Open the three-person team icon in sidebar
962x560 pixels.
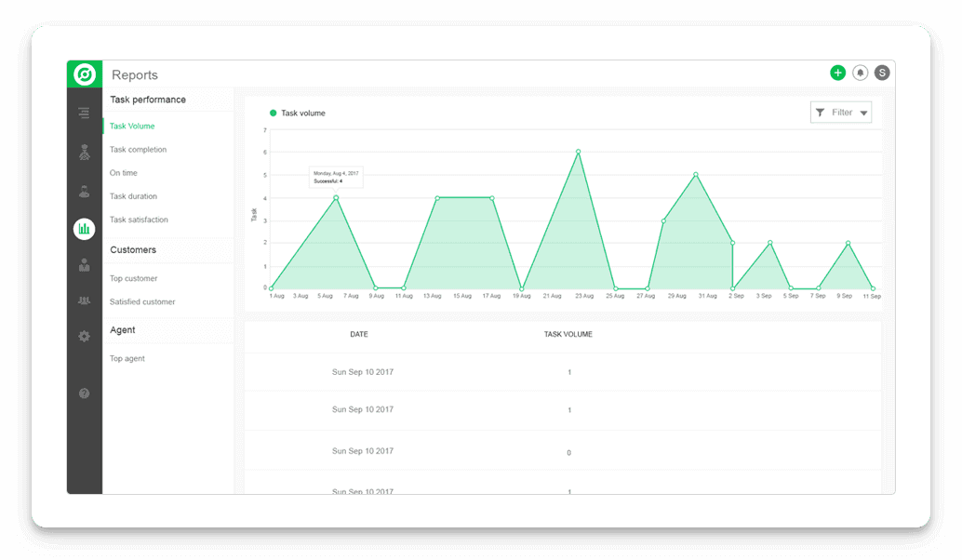click(x=85, y=300)
